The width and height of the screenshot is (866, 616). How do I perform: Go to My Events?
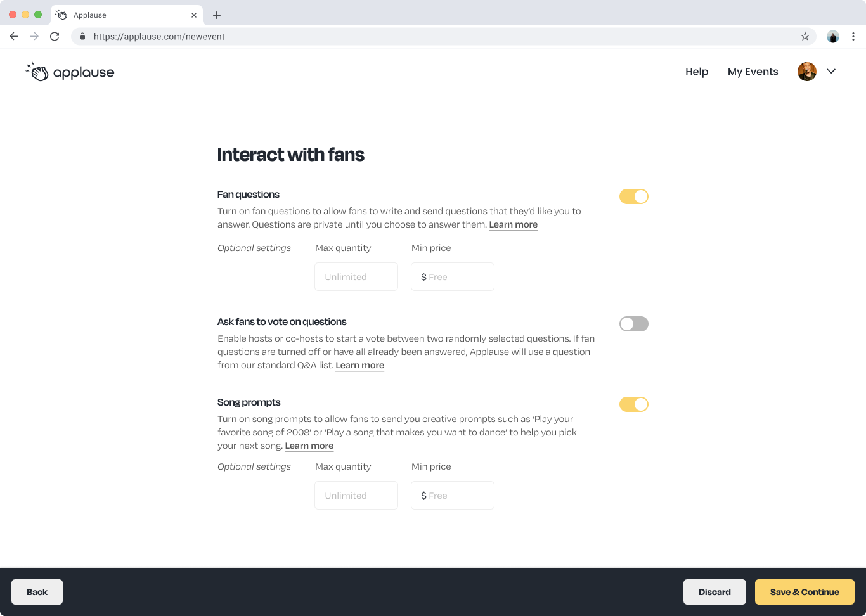pyautogui.click(x=753, y=72)
